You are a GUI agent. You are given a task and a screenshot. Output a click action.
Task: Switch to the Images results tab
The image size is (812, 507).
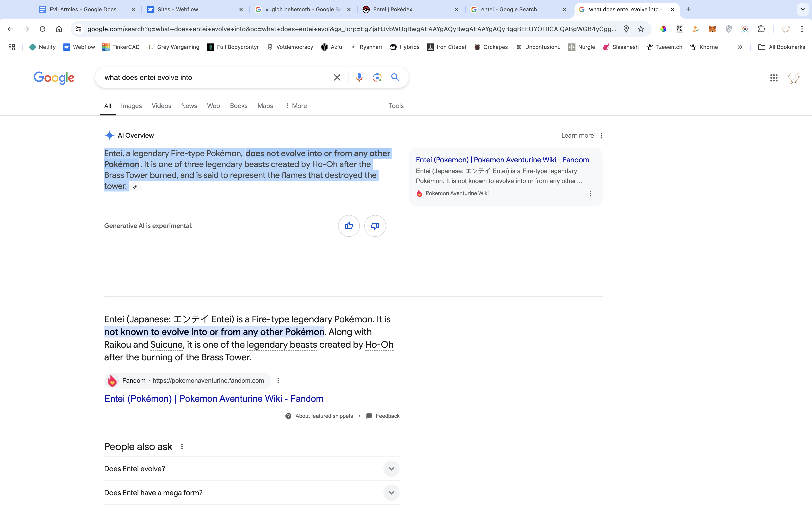pos(131,106)
